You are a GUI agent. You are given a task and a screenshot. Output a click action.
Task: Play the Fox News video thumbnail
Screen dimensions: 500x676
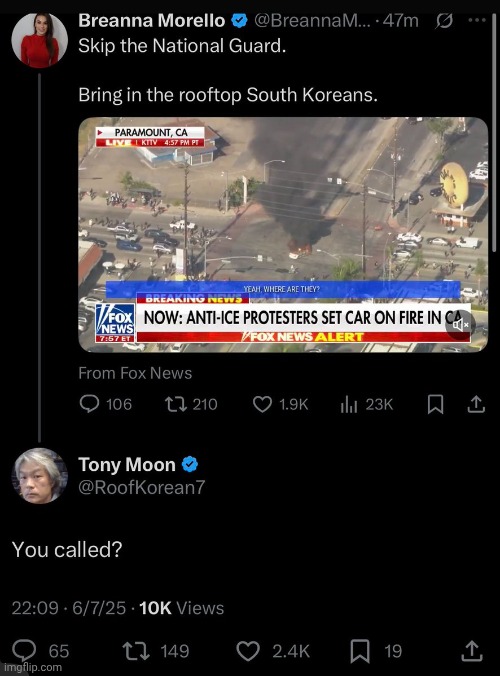coord(283,235)
